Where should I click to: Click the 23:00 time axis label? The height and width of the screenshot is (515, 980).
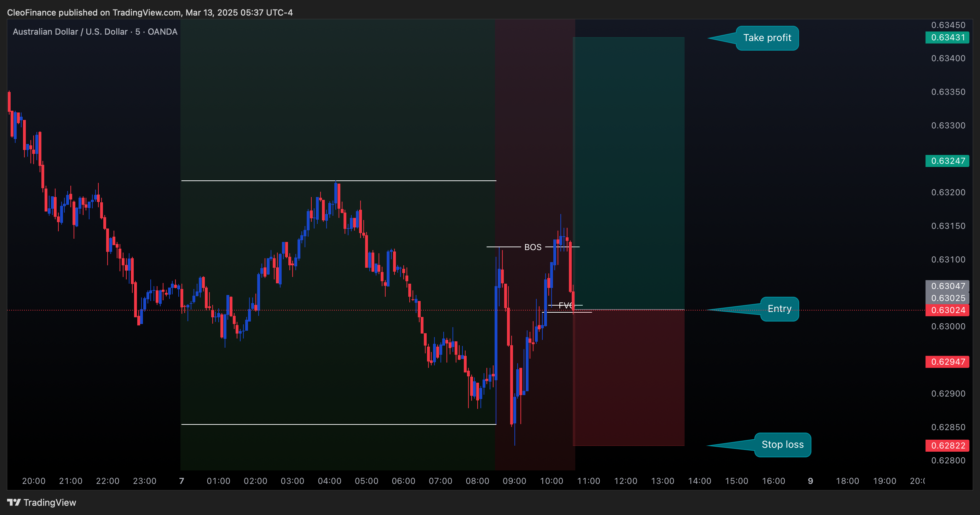[145, 481]
